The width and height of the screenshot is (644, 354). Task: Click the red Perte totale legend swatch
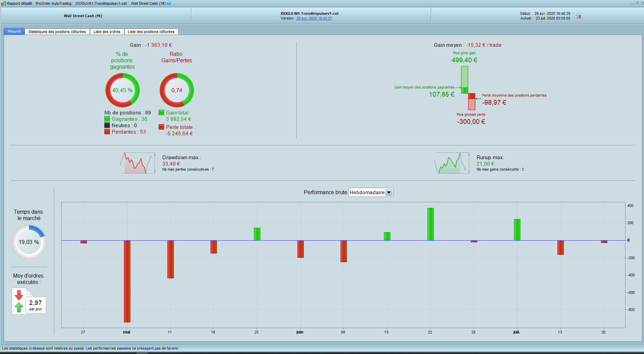pyautogui.click(x=161, y=127)
